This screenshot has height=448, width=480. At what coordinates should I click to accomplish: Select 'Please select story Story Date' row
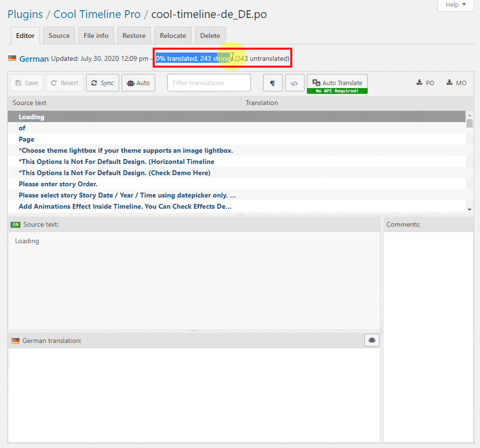point(236,195)
